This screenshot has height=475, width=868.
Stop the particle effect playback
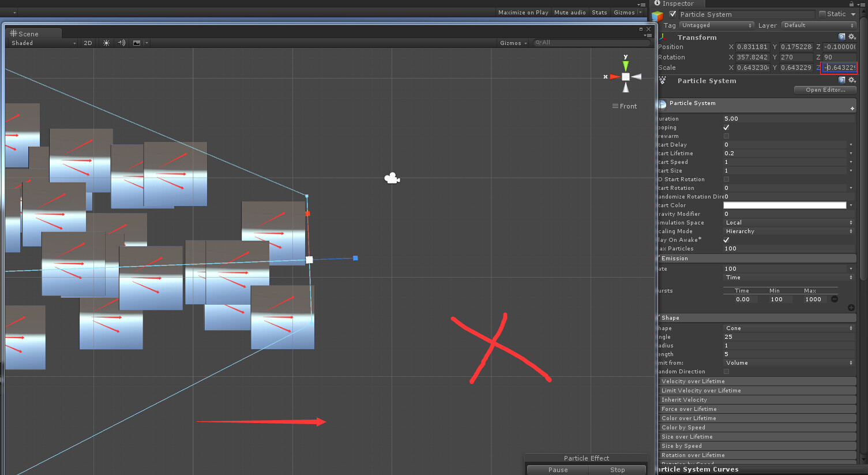tap(617, 469)
